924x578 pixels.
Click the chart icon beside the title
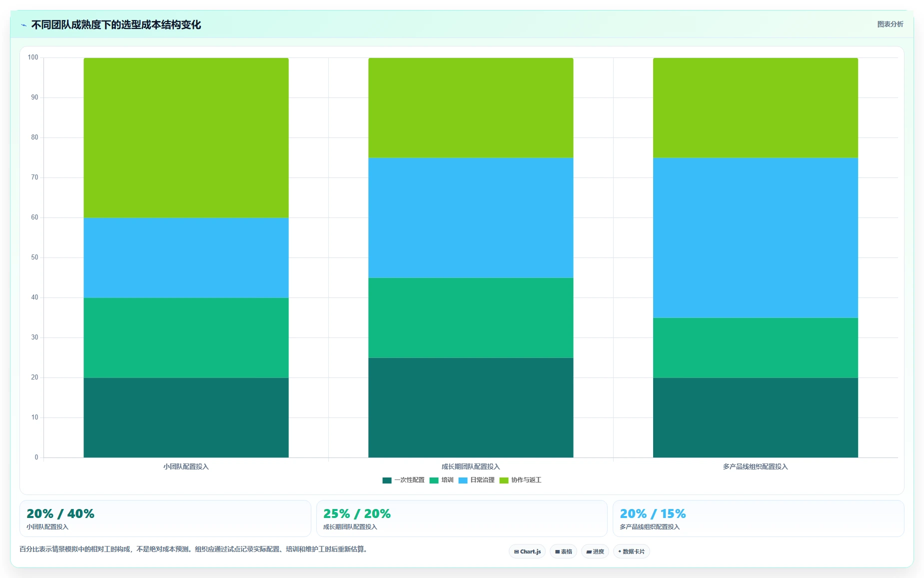pos(23,25)
